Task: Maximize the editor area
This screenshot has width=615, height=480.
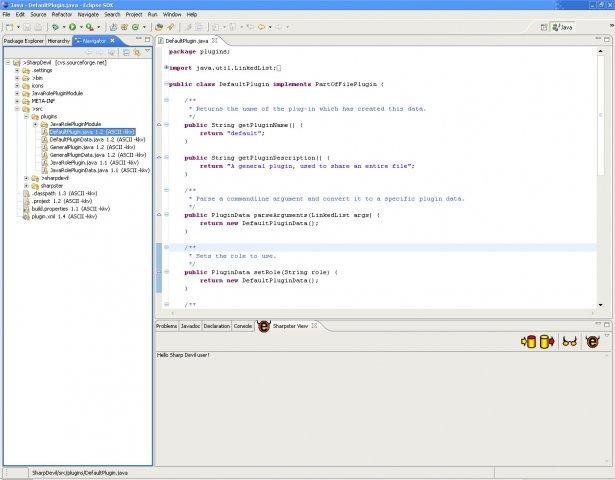Action: click(x=607, y=40)
